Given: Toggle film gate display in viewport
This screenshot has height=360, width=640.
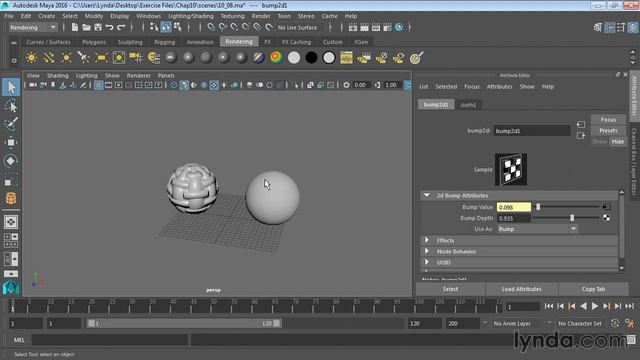Looking at the screenshot, I should click(x=108, y=85).
